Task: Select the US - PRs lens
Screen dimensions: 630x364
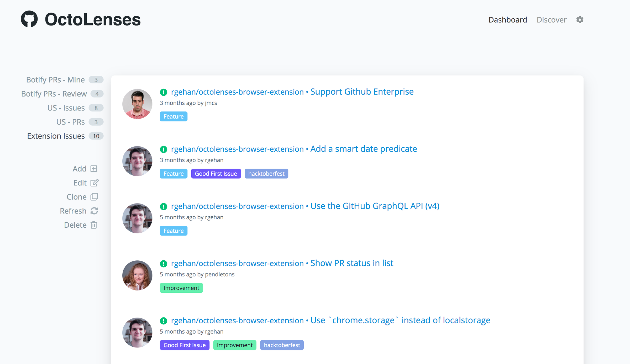Action: [71, 122]
